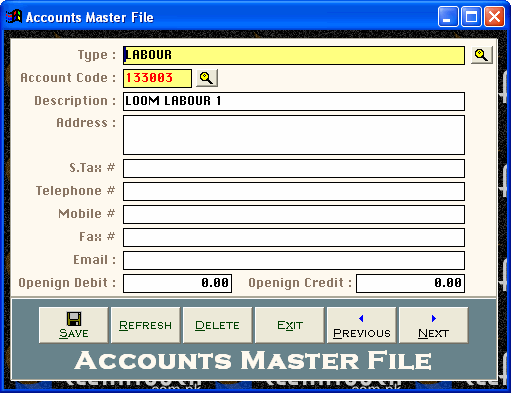511x393 pixels.
Task: Click the 'Account Code :' label text
Action: pyautogui.click(x=68, y=78)
